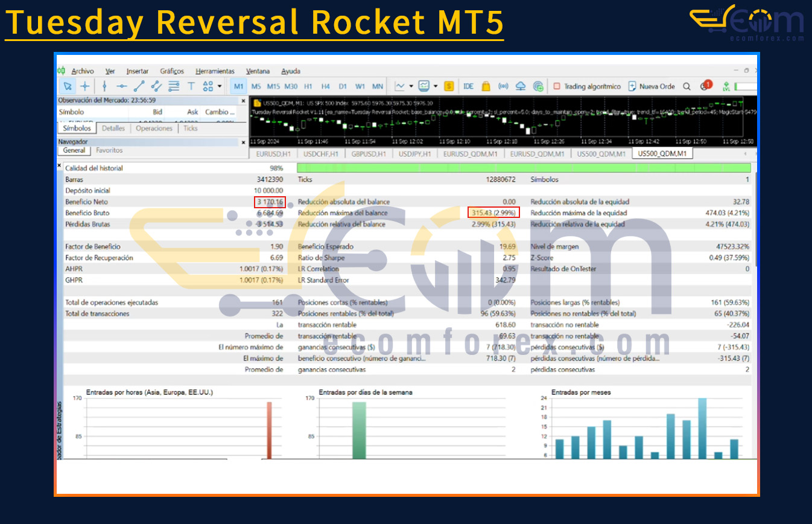This screenshot has width=812, height=524.
Task: Click the green LVL connection icon
Action: click(726, 86)
